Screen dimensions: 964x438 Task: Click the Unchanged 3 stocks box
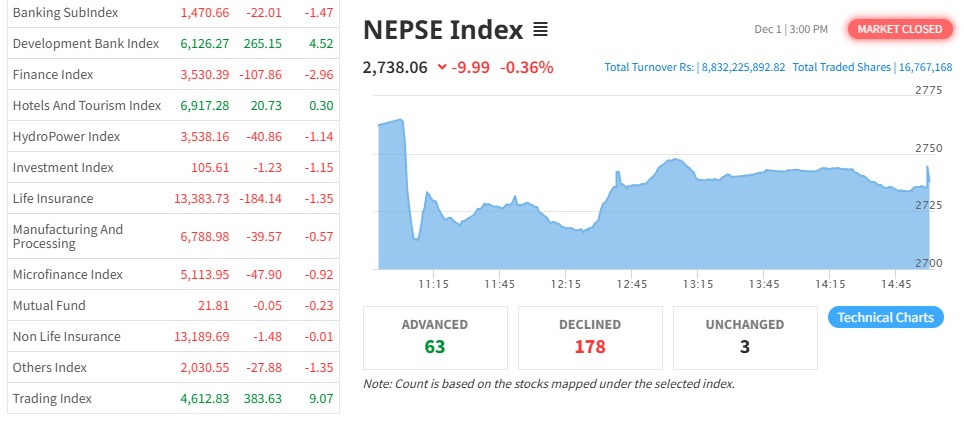pos(745,337)
